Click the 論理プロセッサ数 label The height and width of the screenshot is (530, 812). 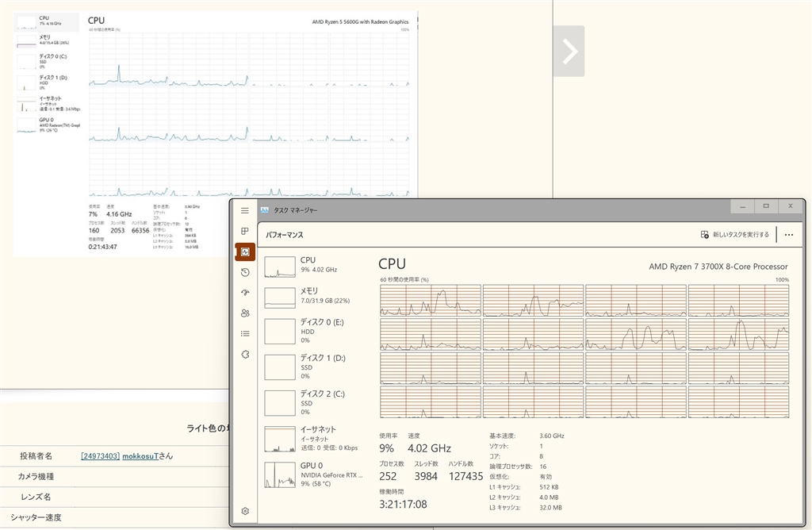pos(511,467)
